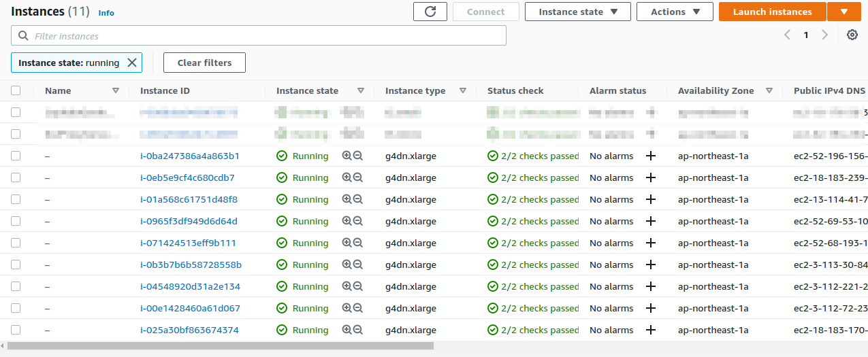Open the Instance state dropdown button

click(x=578, y=12)
